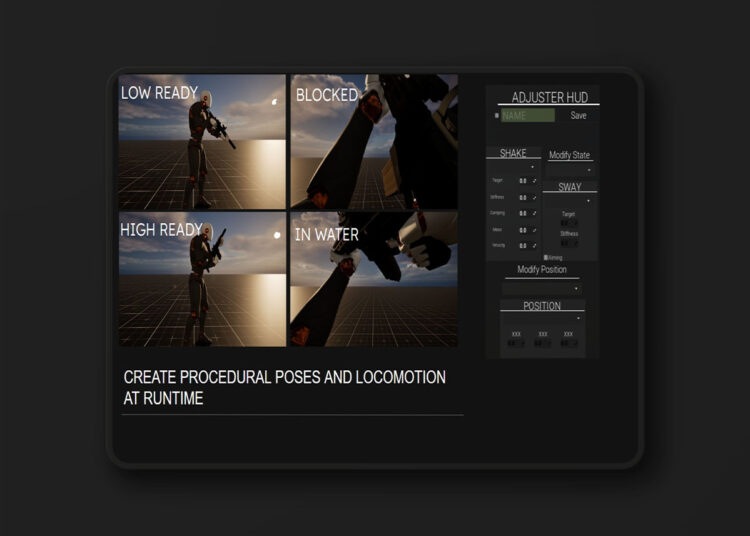This screenshot has width=750, height=536.
Task: Open the Modify Position dropdown
Action: coord(541,288)
